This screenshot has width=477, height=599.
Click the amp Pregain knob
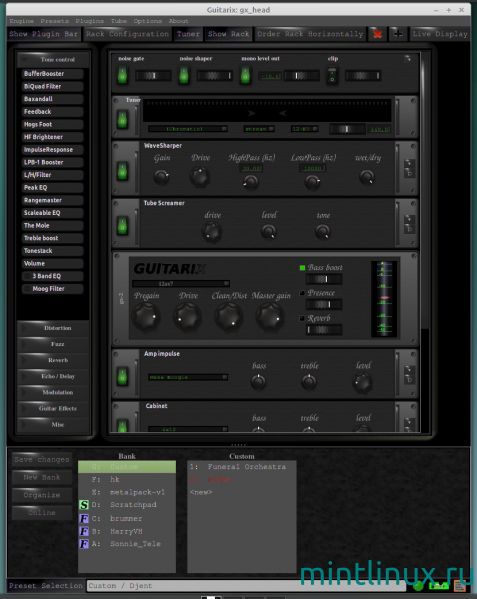[146, 317]
